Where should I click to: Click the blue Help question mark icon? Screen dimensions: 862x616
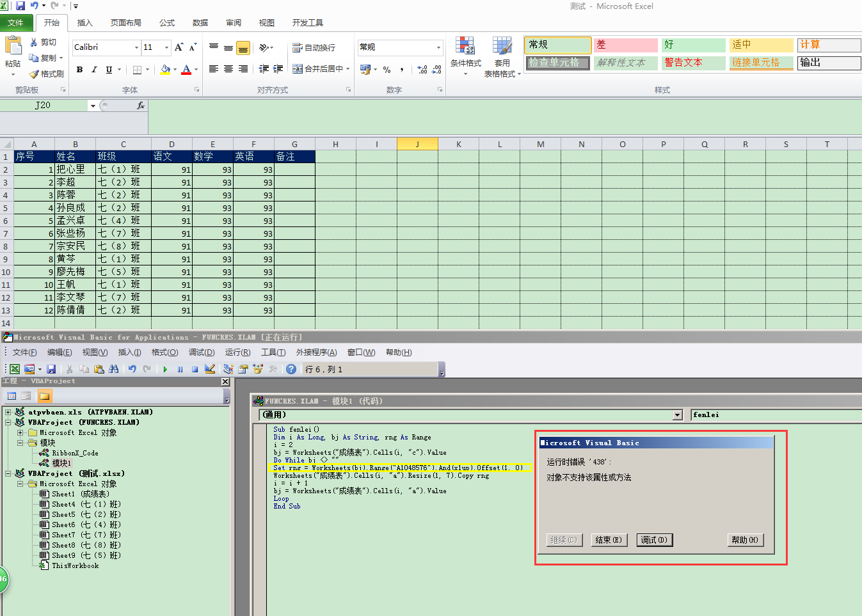[291, 369]
